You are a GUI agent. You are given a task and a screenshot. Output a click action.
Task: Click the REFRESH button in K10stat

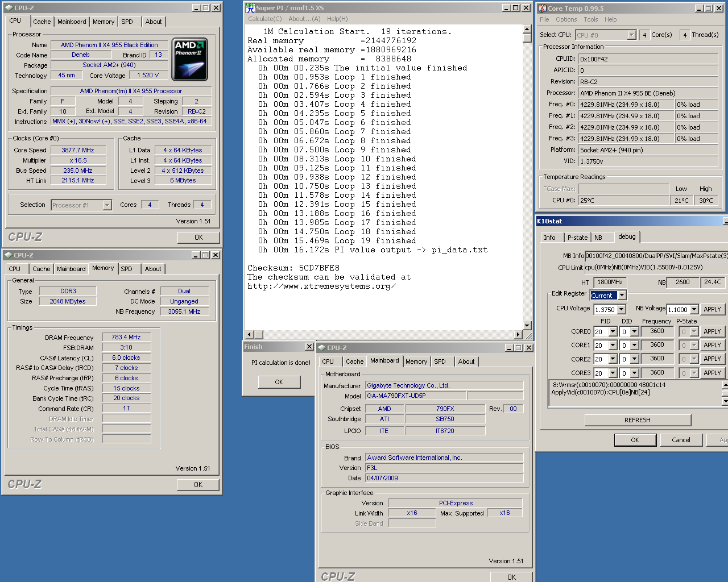click(638, 420)
